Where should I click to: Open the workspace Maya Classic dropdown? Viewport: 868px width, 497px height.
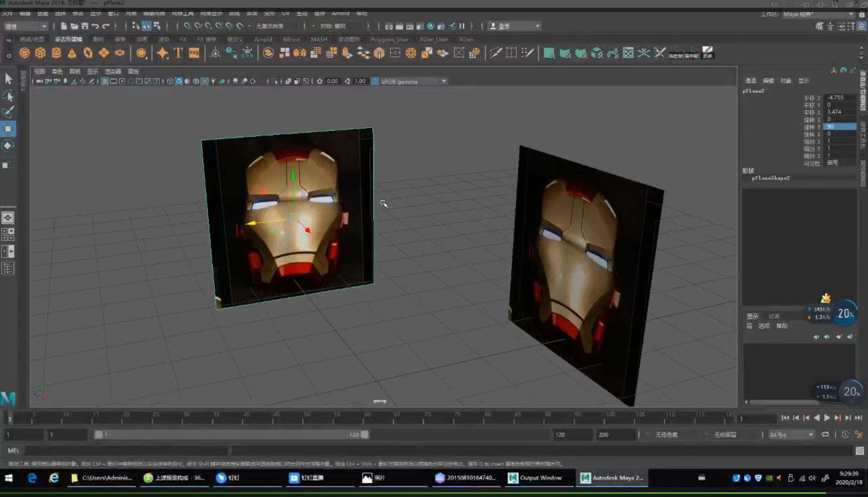coord(818,14)
